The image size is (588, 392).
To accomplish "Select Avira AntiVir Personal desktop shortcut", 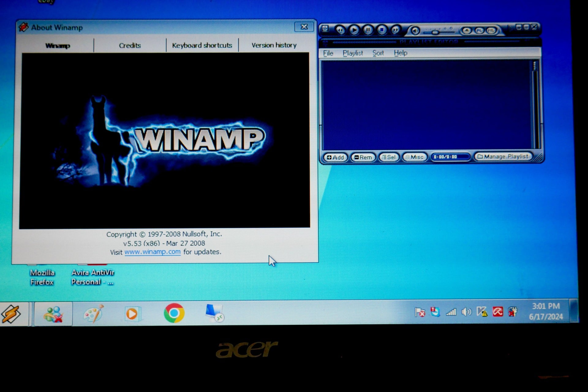I will [x=92, y=277].
